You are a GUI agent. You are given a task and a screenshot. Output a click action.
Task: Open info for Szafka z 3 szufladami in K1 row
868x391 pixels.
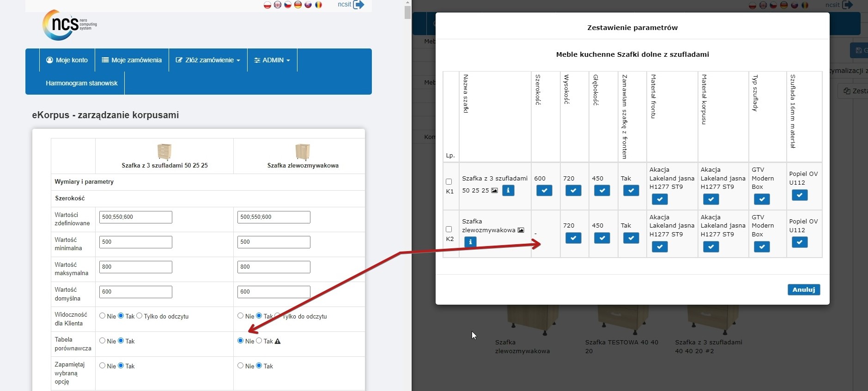[x=508, y=191]
